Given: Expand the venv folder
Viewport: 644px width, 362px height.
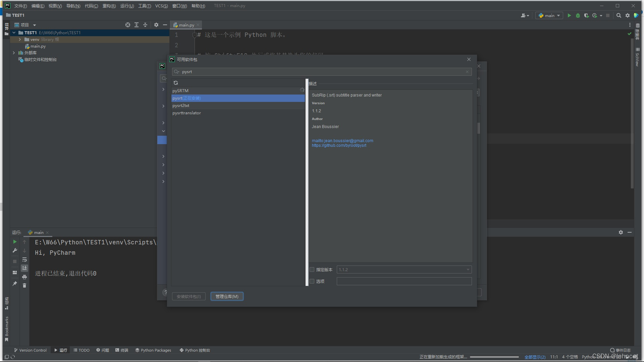Looking at the screenshot, I should click(x=20, y=40).
